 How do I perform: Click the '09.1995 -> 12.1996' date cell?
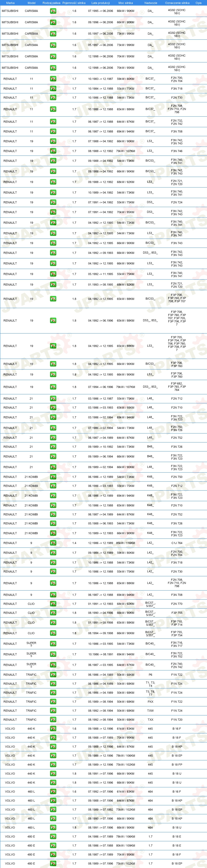tap(101, 783)
